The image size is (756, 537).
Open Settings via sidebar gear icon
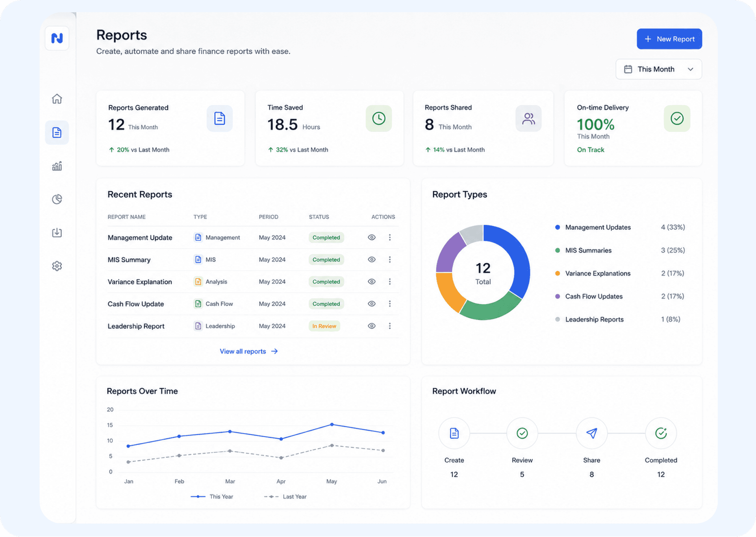pos(57,266)
